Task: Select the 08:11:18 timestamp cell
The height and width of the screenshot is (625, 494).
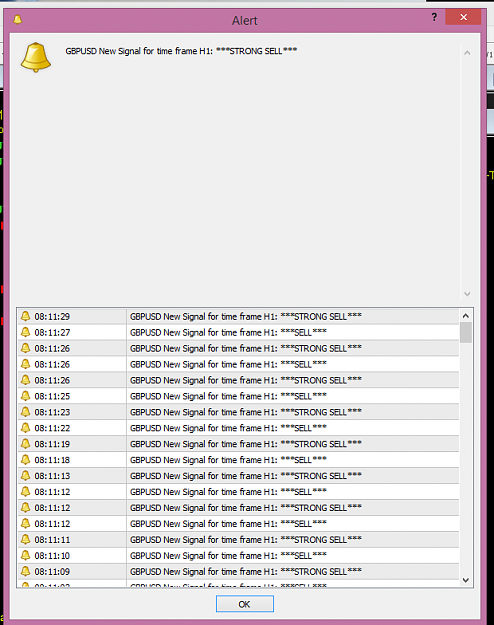Action: pyautogui.click(x=72, y=460)
